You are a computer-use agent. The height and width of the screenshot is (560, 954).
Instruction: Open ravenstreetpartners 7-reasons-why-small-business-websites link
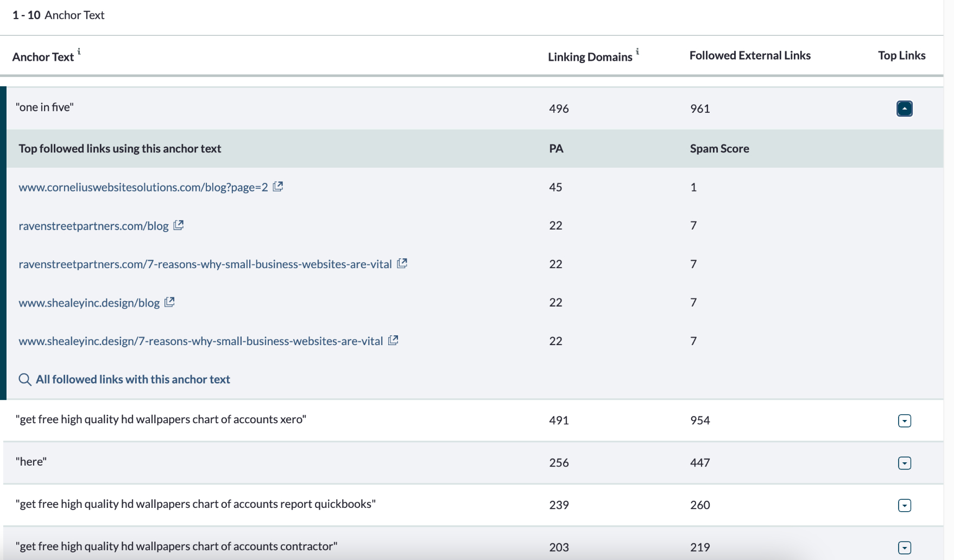coord(205,264)
